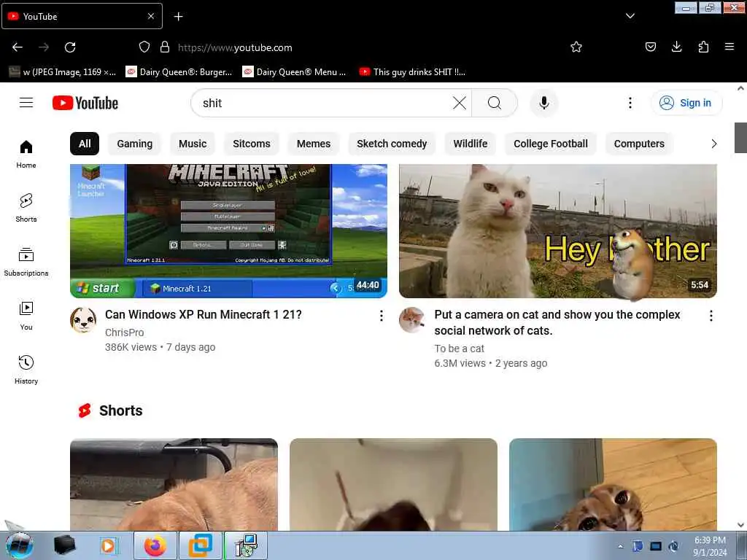
Task: Open the Pocket save button
Action: (x=650, y=47)
